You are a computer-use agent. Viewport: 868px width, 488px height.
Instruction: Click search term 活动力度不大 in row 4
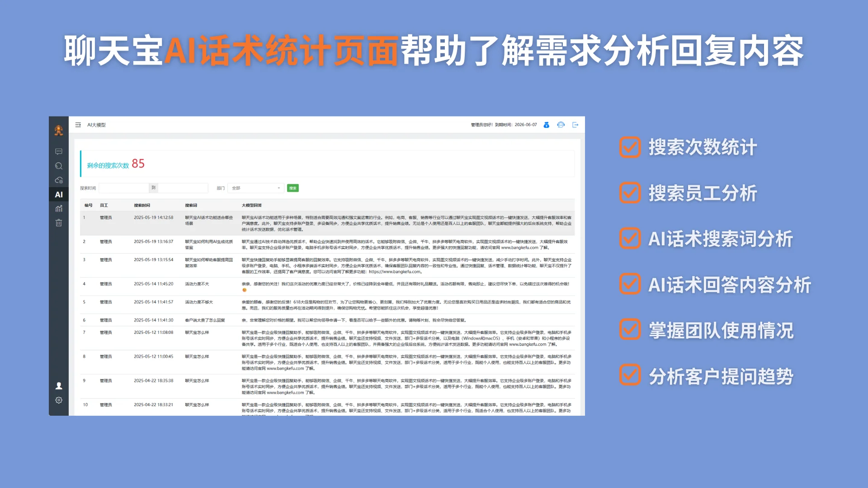tap(197, 284)
